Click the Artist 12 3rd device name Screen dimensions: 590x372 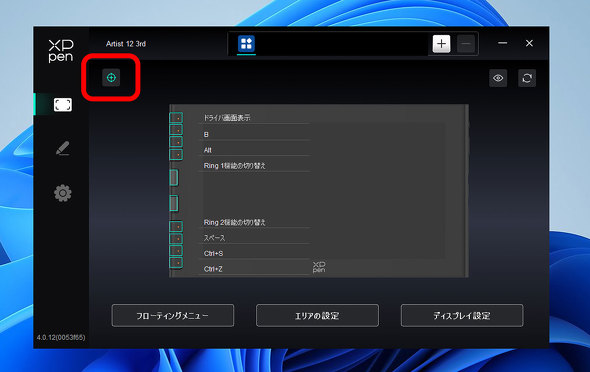(126, 44)
